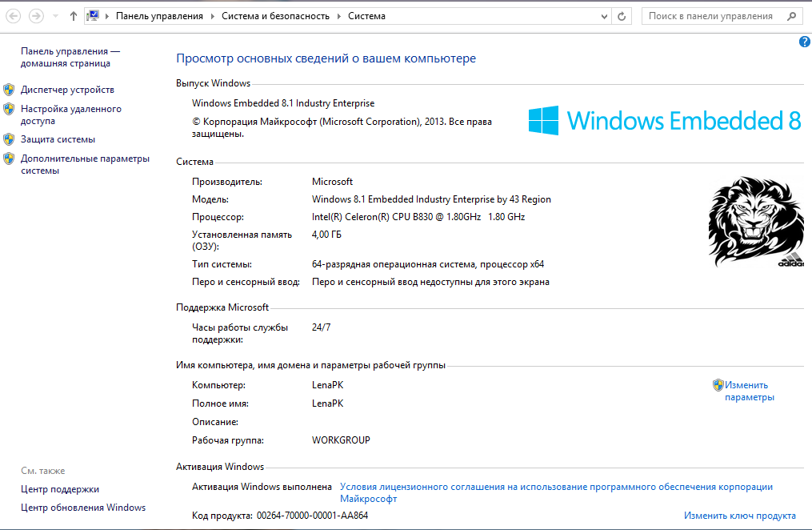Expand the chevron after Панель управления breadcrumb

[214, 16]
